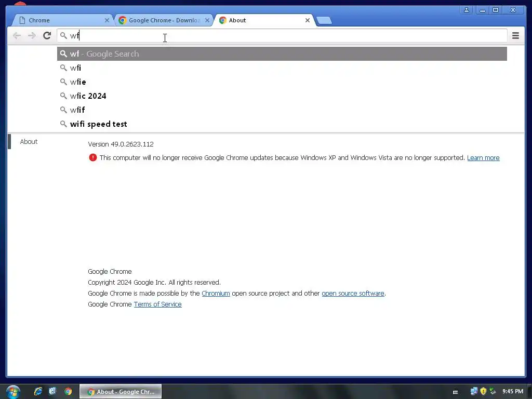Switch to the 'Chrome' tab

pos(63,20)
